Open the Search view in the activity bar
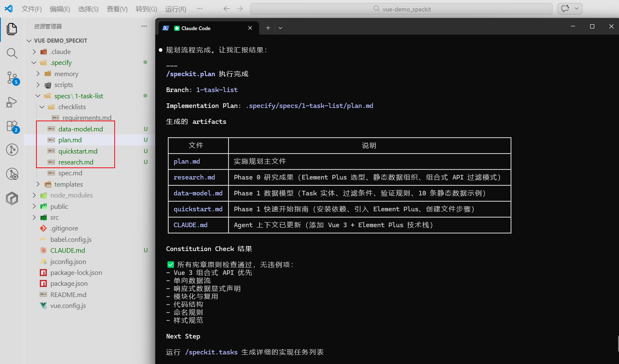Viewport: 619px width, 364px height. 12,53
